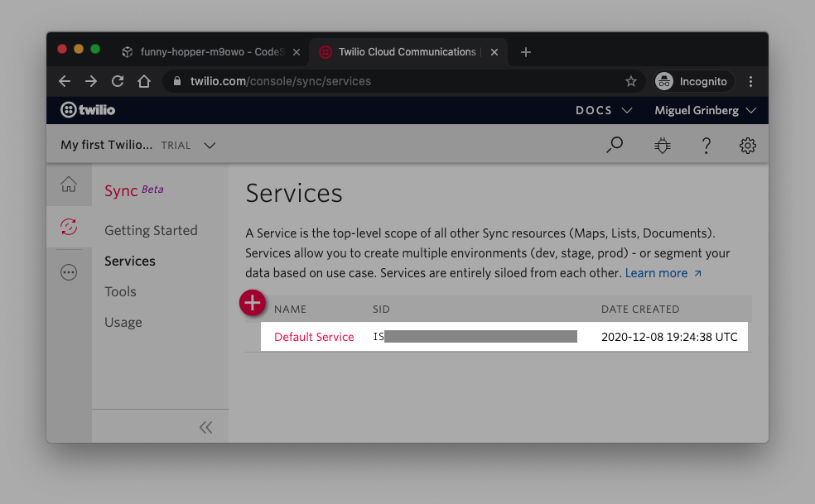This screenshot has width=815, height=504.
Task: Click the macOS yellow minimize button
Action: pyautogui.click(x=79, y=49)
